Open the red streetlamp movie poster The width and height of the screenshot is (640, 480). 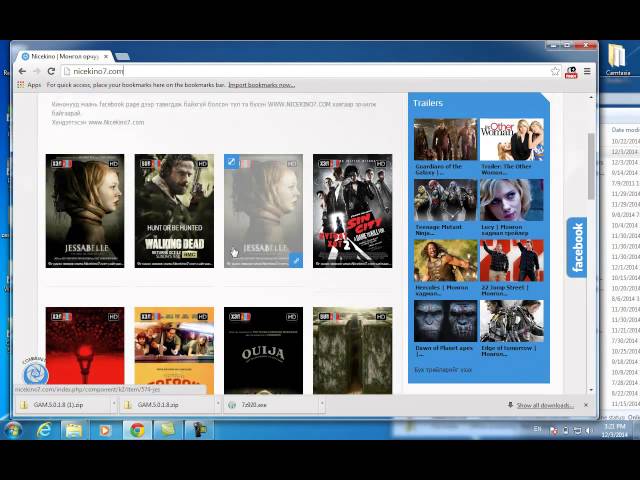85,350
